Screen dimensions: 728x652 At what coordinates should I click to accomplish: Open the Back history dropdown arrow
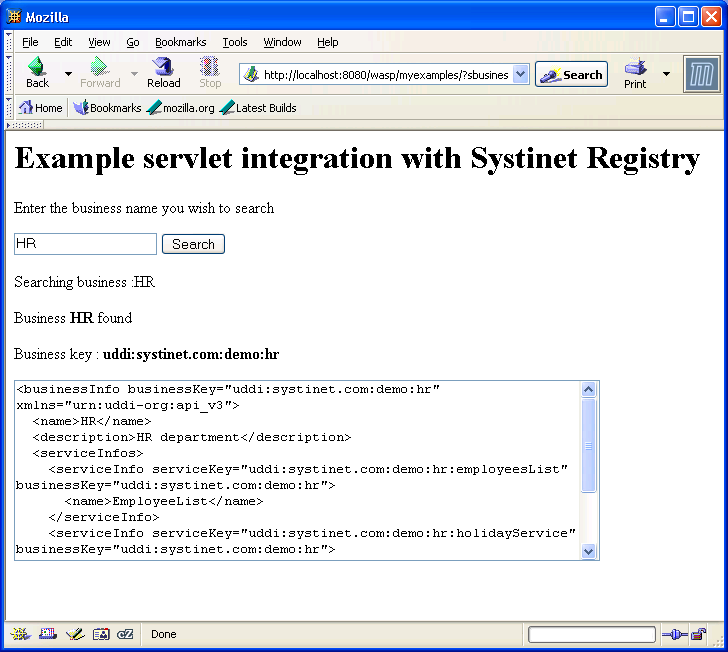coord(68,74)
